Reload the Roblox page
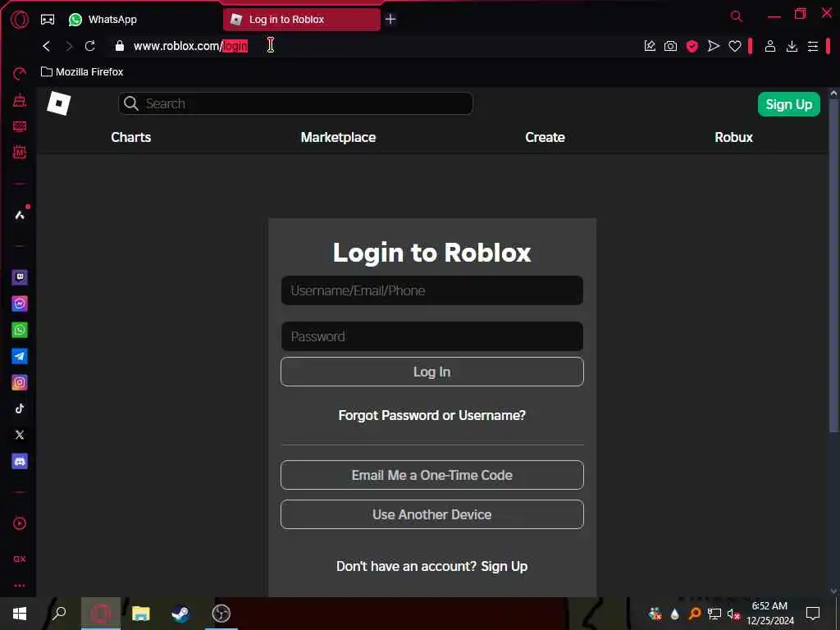Screen dimensions: 840x630 coord(90,46)
